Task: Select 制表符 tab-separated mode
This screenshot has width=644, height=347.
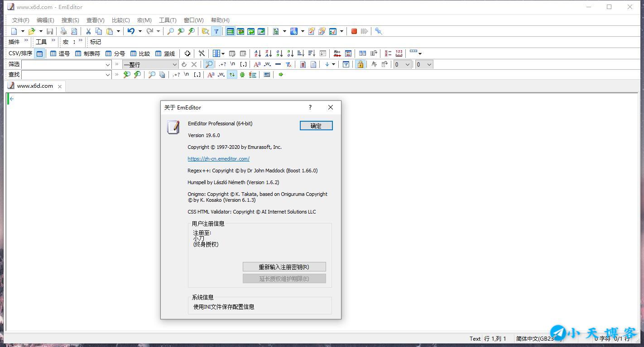Action: (x=88, y=53)
